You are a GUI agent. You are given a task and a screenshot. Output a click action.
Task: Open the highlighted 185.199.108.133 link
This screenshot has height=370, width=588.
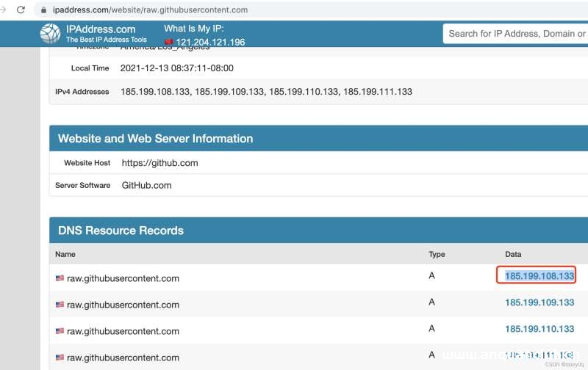(539, 276)
